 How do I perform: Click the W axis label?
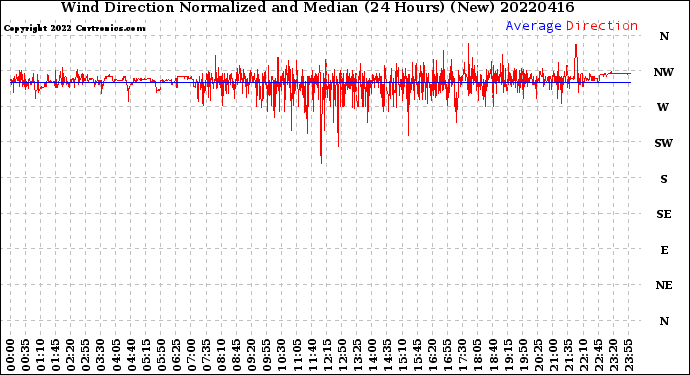[663, 107]
